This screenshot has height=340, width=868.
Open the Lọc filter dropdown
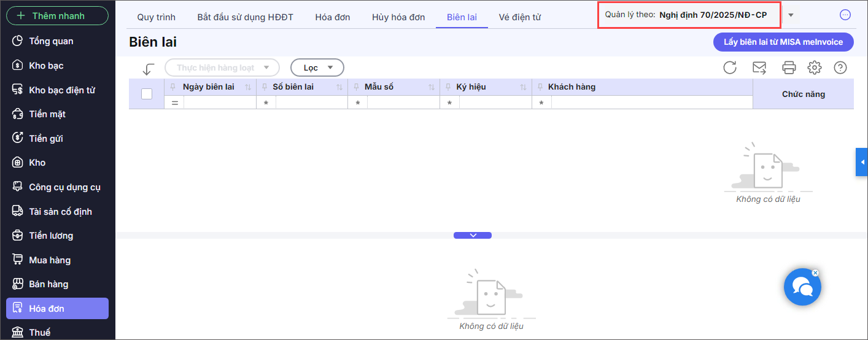pos(317,68)
